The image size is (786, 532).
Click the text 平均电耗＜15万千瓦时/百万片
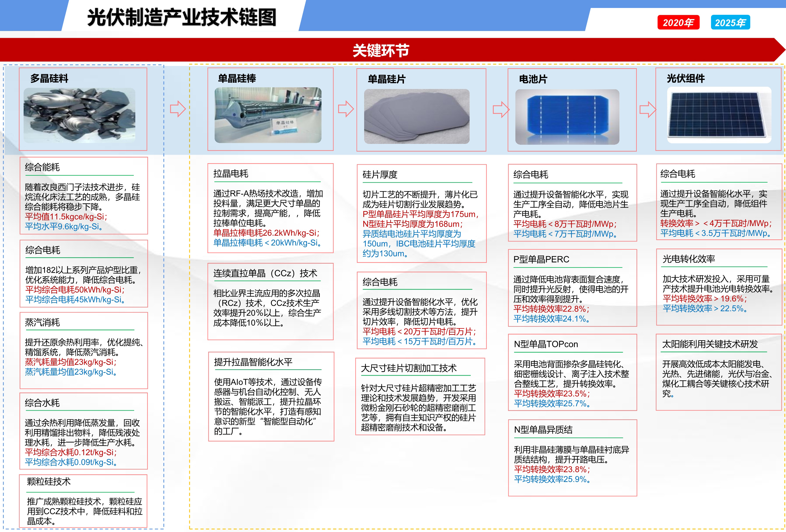click(420, 341)
